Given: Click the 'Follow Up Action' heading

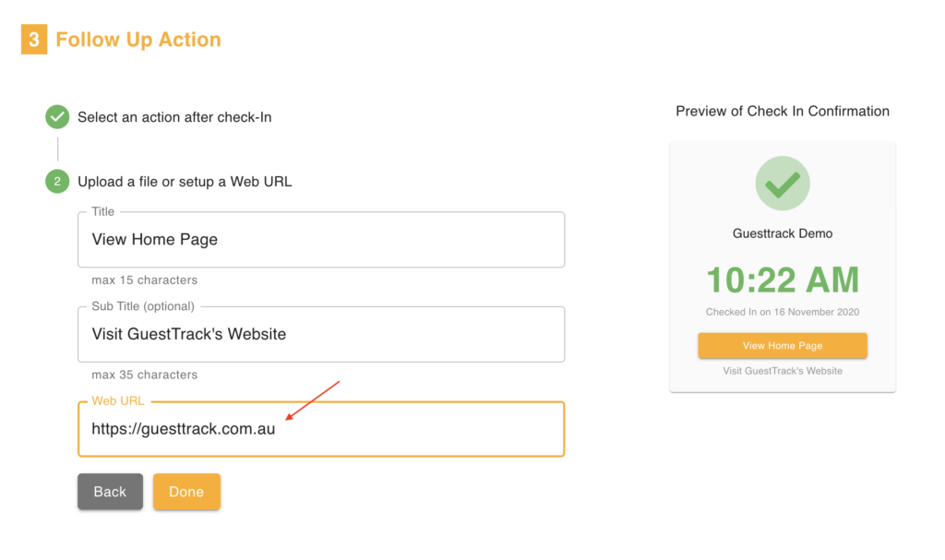Looking at the screenshot, I should click(x=138, y=40).
